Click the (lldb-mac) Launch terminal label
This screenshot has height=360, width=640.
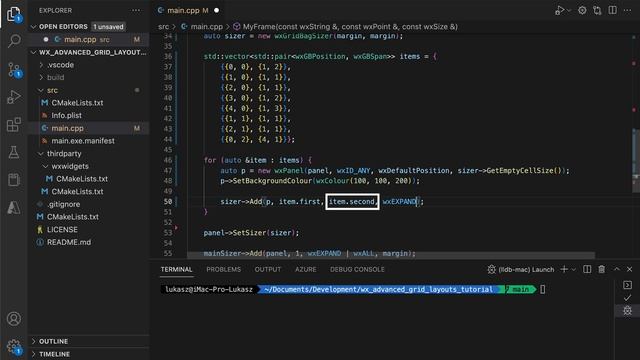[x=526, y=269]
